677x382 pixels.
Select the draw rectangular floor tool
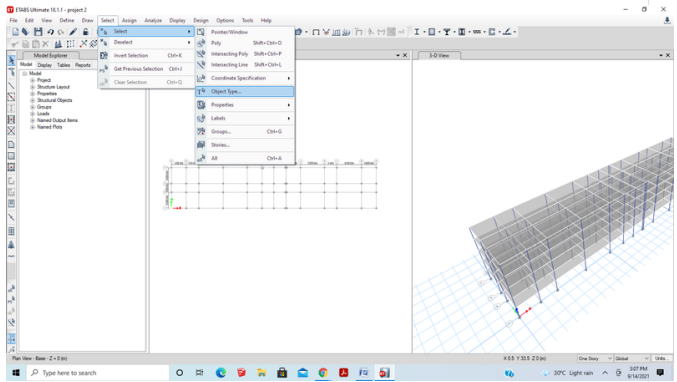(x=11, y=156)
